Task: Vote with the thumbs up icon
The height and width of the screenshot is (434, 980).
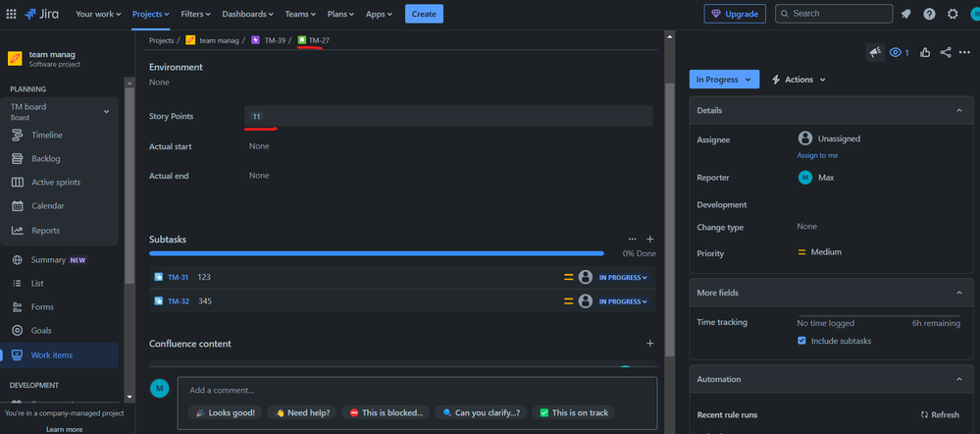Action: 925,52
